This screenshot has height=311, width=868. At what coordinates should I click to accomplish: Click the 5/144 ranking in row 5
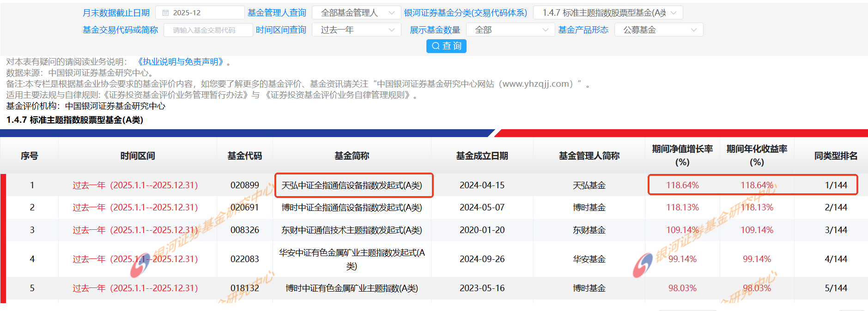tap(836, 288)
